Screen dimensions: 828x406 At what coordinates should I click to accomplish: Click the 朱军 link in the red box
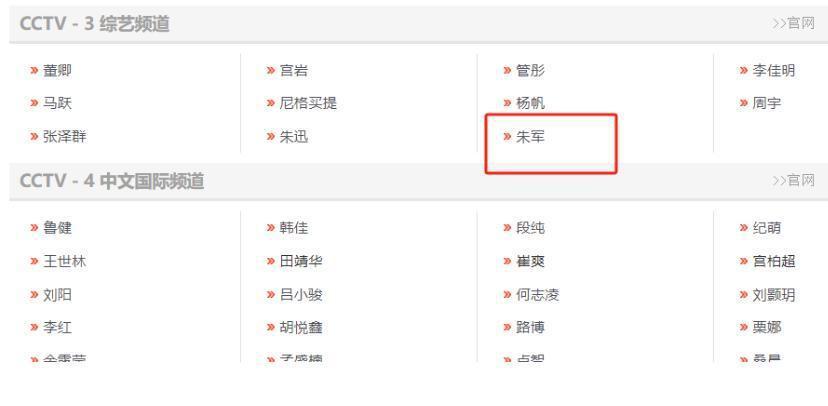pyautogui.click(x=530, y=137)
